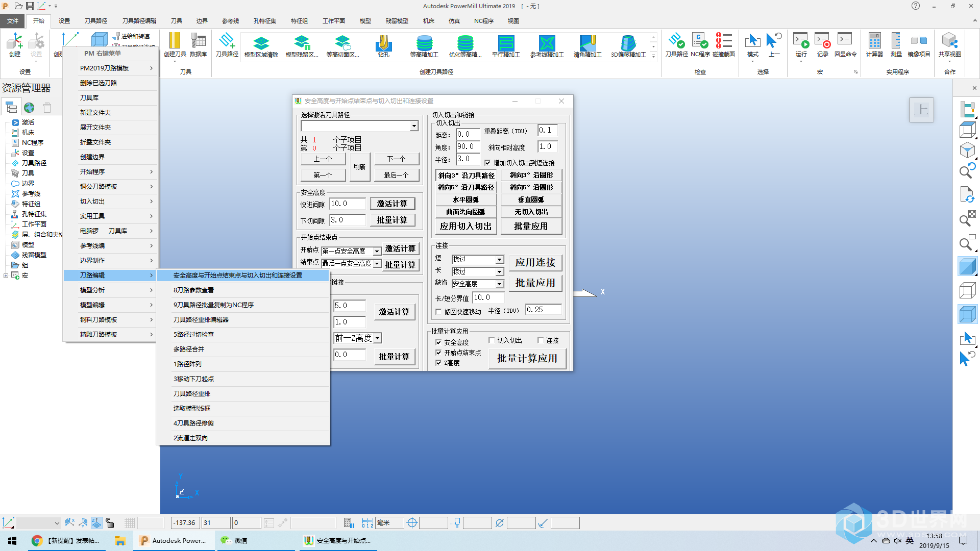Viewport: 980px width, 551px height.
Task: Click the 水平圆弧 button
Action: click(x=465, y=199)
